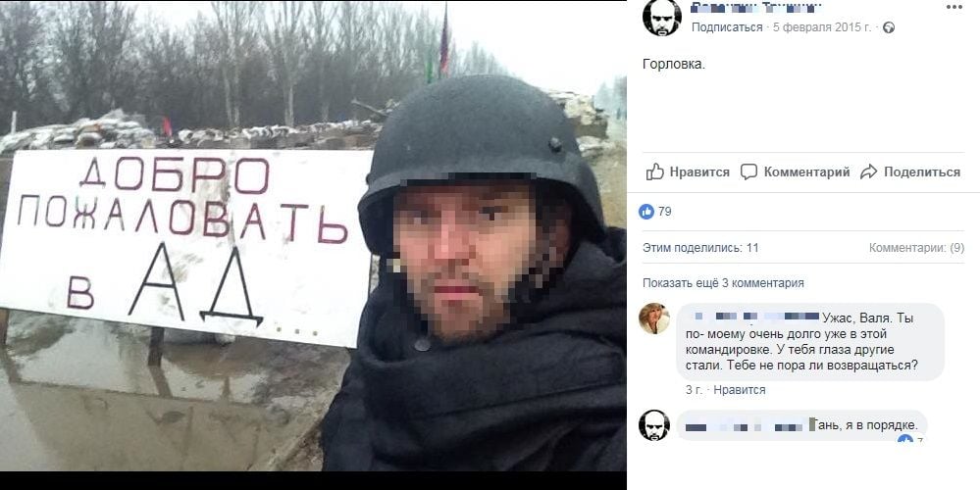Open the main selfie photo
Viewport: 980px width, 490px height.
point(313,235)
